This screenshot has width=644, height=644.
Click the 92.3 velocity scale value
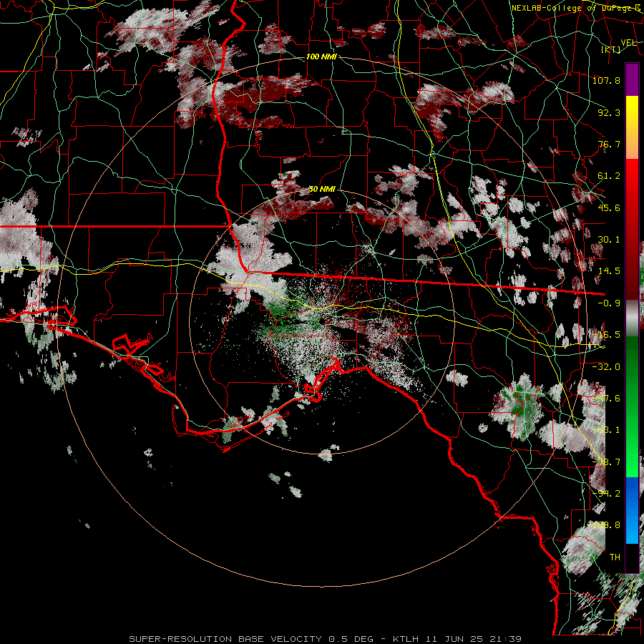[x=609, y=112]
